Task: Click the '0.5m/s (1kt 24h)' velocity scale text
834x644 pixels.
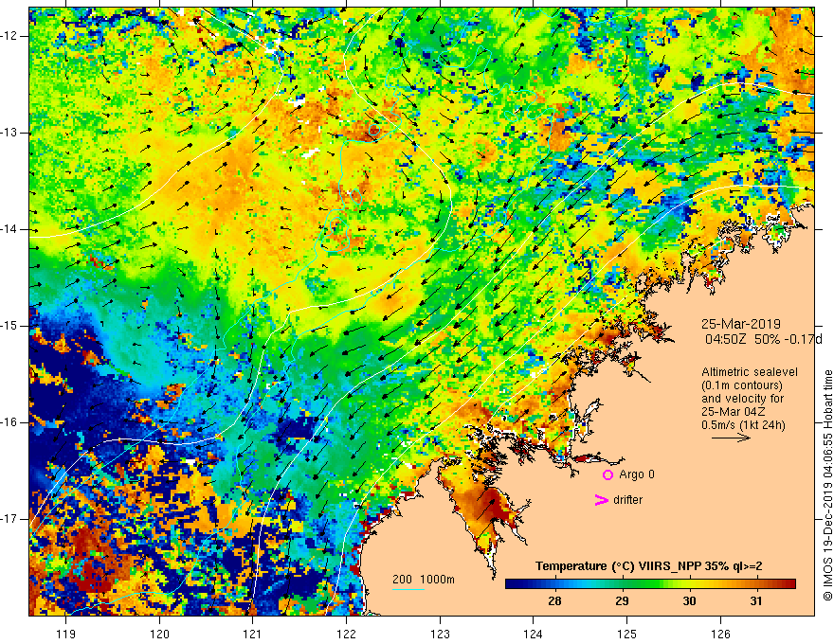Action: click(x=743, y=425)
